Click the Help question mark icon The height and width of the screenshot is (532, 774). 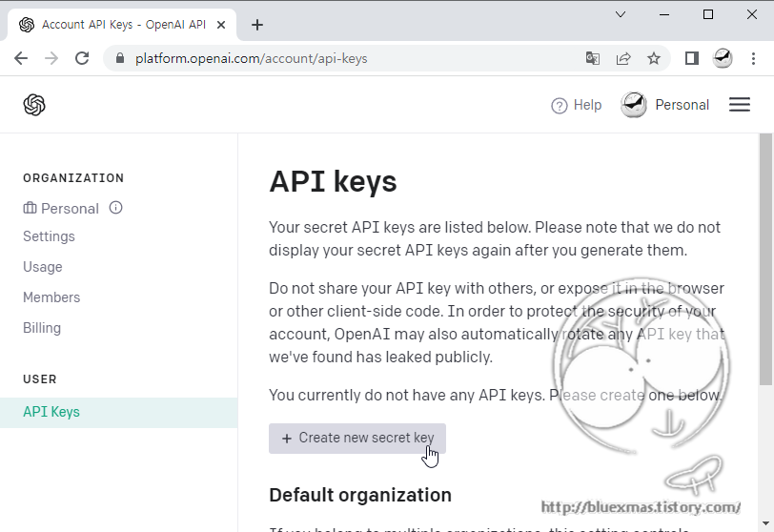(x=560, y=106)
